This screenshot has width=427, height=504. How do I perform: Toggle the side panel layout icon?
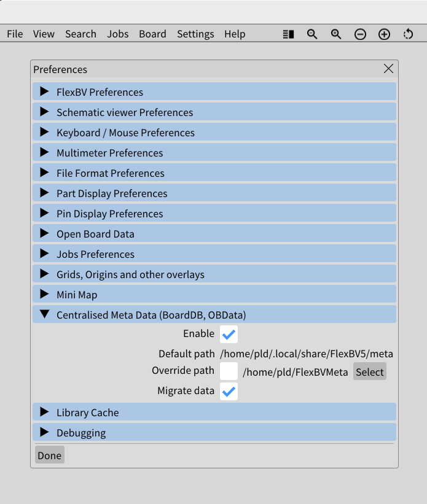coord(288,34)
